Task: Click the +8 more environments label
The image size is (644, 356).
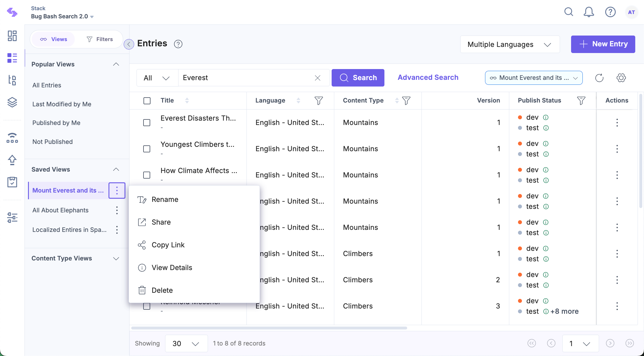Action: pyautogui.click(x=564, y=311)
